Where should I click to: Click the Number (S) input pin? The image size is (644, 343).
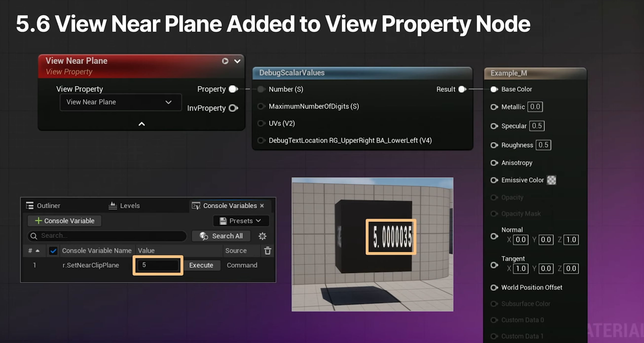pyautogui.click(x=261, y=89)
